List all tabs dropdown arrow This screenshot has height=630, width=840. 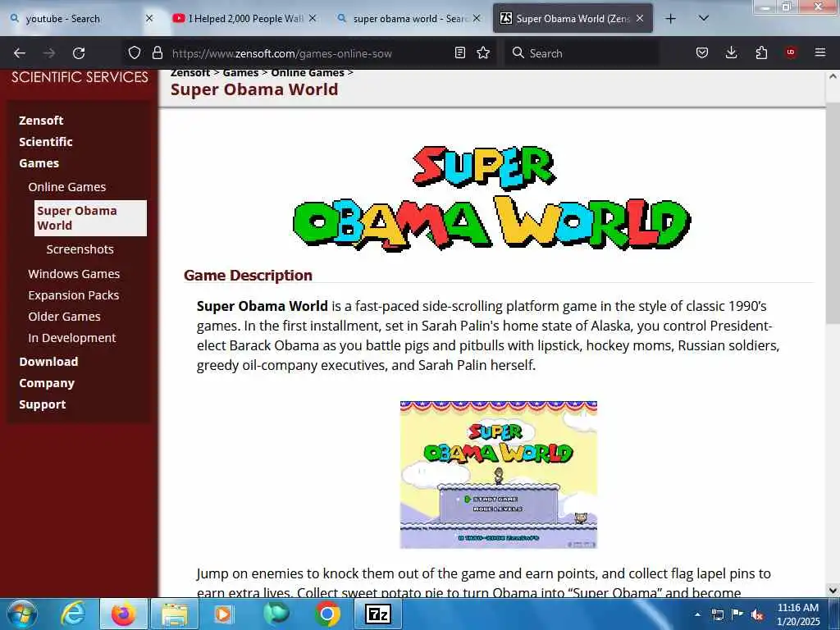[x=704, y=19]
